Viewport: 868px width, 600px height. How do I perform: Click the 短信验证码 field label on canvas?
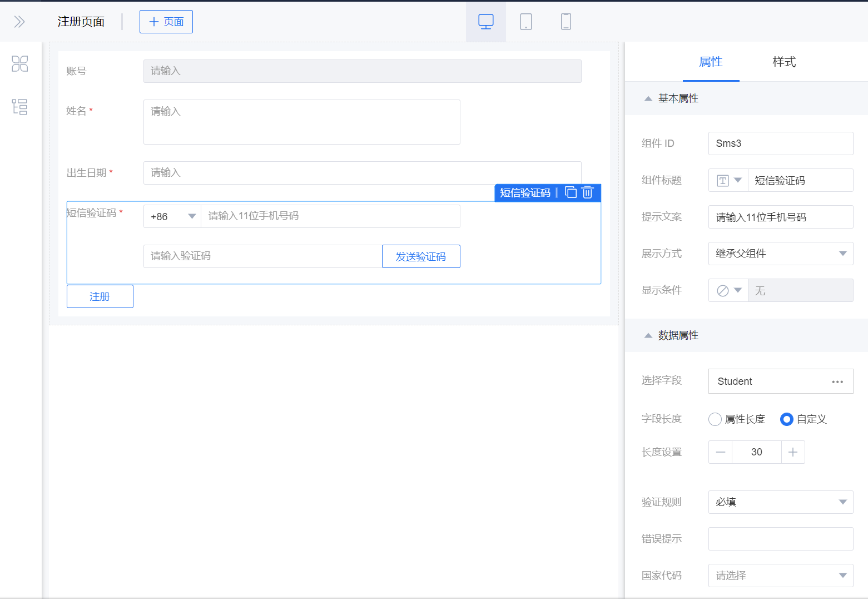click(x=92, y=213)
